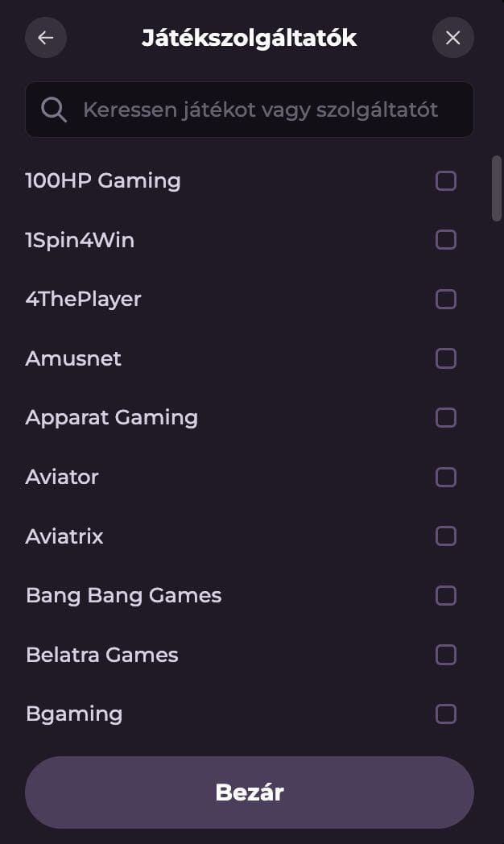The width and height of the screenshot is (504, 844).
Task: Check the 100HP Gaming checkbox
Action: (x=446, y=180)
